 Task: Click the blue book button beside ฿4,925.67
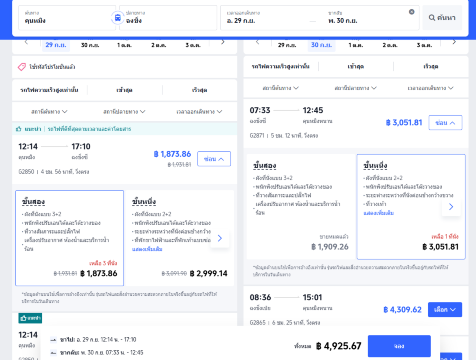click(399, 346)
